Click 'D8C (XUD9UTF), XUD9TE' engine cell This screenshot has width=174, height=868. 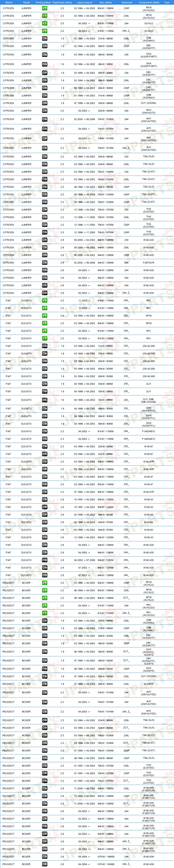tap(149, 661)
